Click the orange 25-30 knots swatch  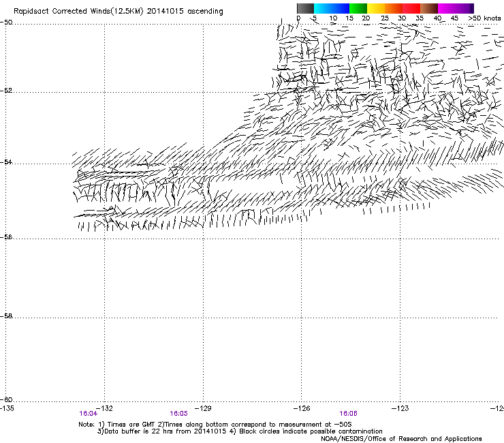pyautogui.click(x=394, y=8)
